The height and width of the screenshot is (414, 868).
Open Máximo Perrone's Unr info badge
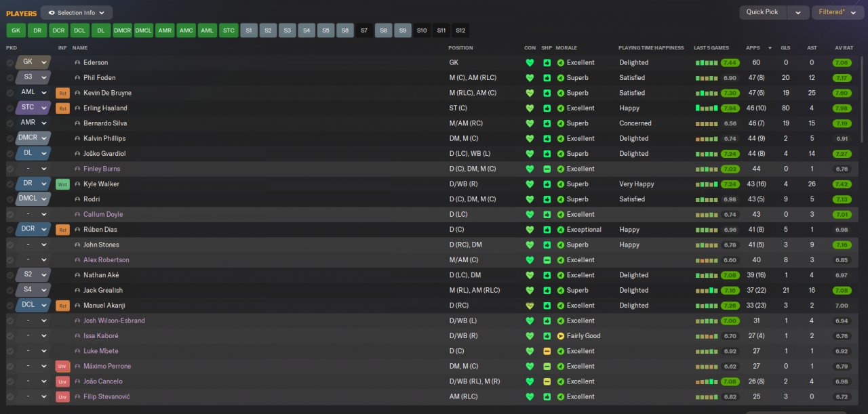tap(62, 367)
